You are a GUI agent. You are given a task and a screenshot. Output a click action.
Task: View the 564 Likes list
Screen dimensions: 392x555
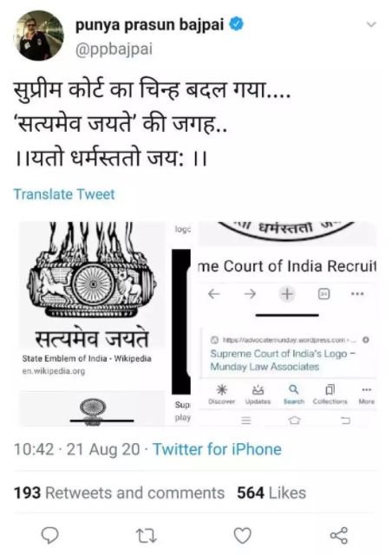[271, 493]
